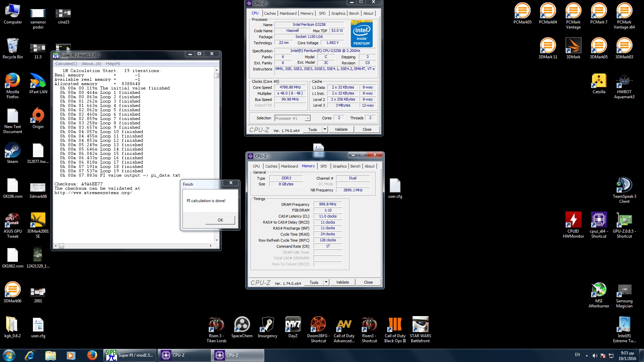Click the DRAM Frequency value 999.8 MHz
This screenshot has width=644, height=362.
click(328, 204)
